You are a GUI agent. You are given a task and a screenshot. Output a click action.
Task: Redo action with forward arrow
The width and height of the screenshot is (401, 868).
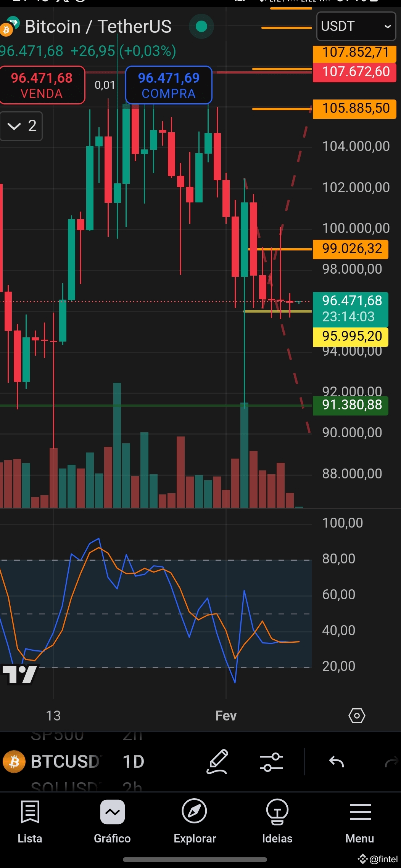click(x=392, y=762)
